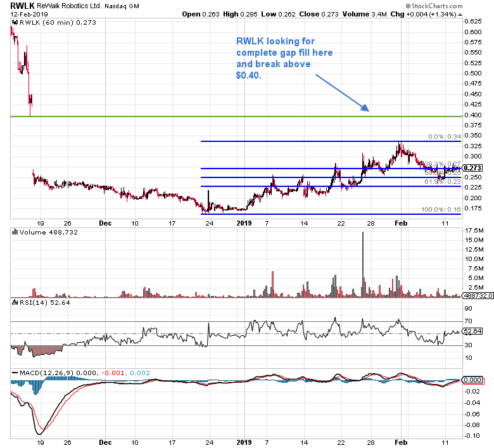
Task: Select the current price tag 0.273 on price axis
Action: tap(473, 168)
